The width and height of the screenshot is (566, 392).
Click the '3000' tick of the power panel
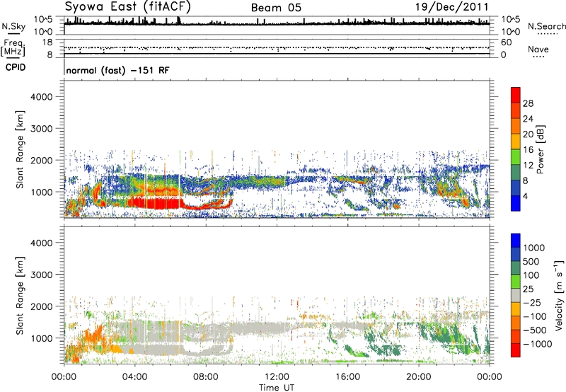pos(41,129)
